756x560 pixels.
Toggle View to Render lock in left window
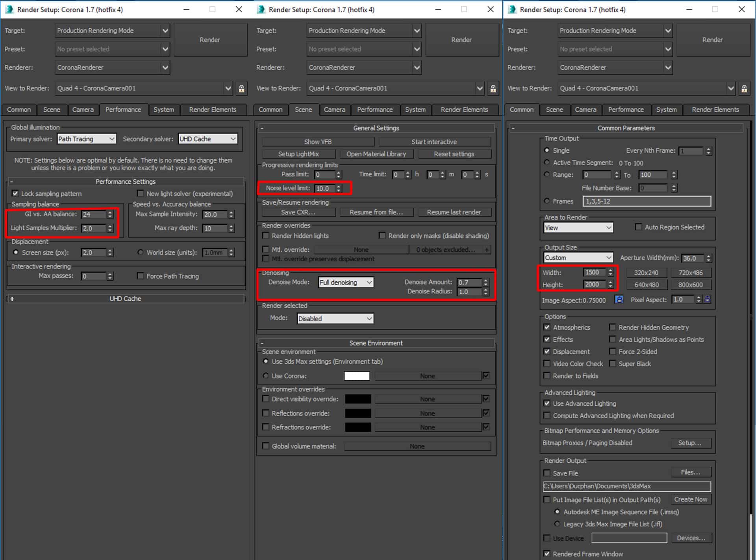tap(241, 89)
